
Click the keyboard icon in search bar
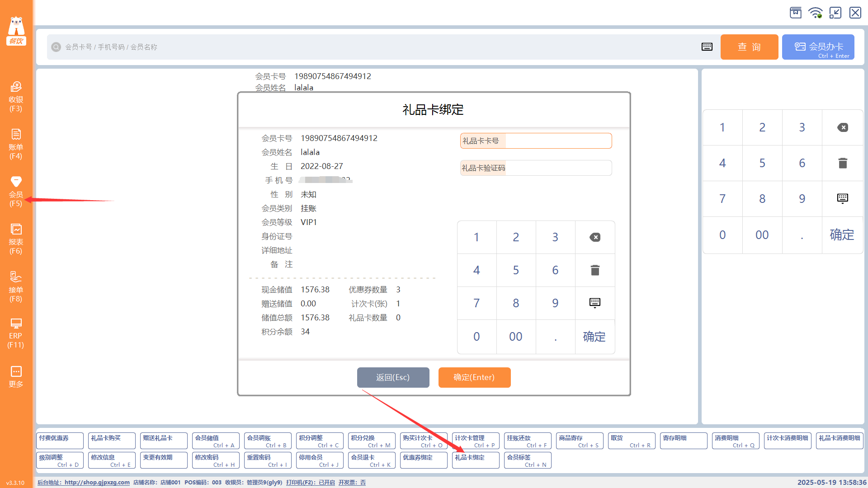click(x=707, y=47)
